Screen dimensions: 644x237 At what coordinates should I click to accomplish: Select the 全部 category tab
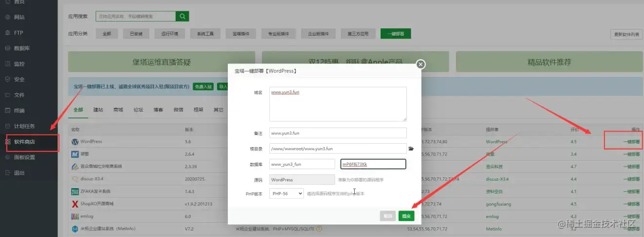(78, 110)
